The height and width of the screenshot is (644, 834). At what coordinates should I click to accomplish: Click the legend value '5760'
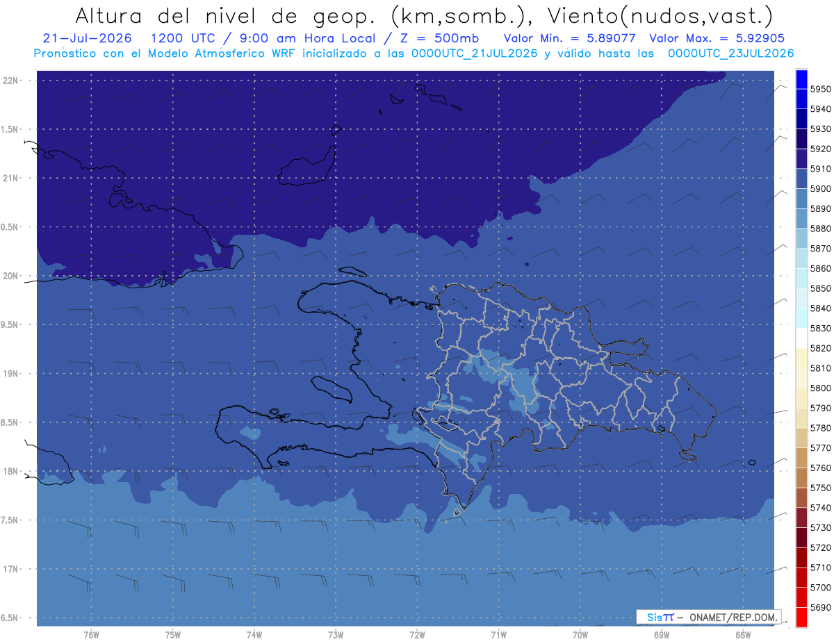tap(820, 468)
